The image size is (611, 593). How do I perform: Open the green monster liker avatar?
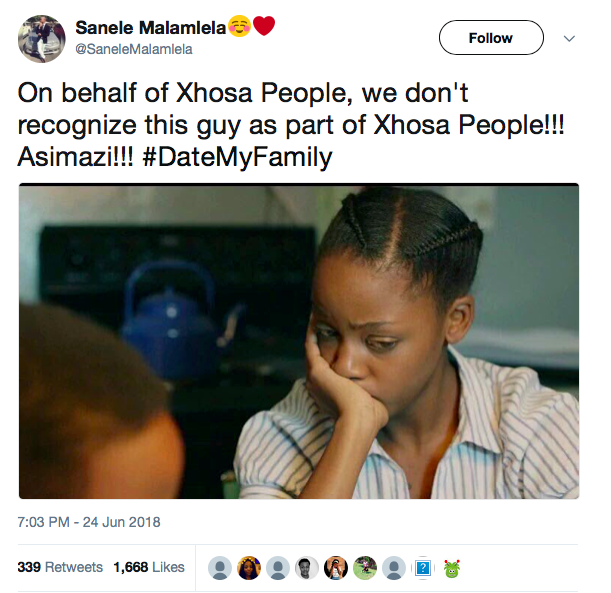[452, 568]
